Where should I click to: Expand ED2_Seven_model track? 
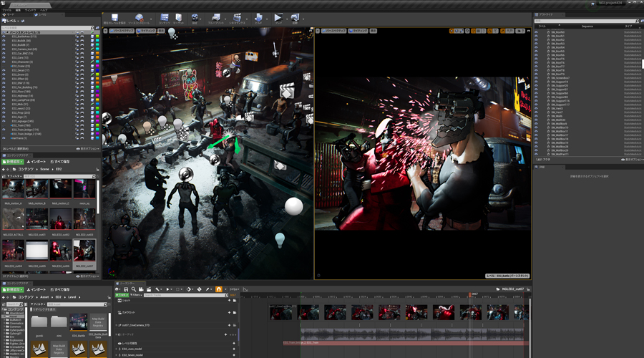point(116,354)
